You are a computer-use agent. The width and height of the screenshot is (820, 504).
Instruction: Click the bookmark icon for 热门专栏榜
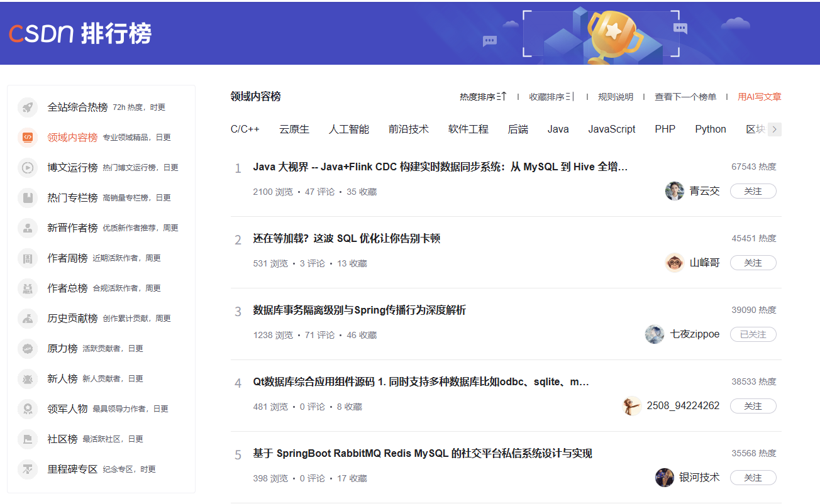pos(28,198)
